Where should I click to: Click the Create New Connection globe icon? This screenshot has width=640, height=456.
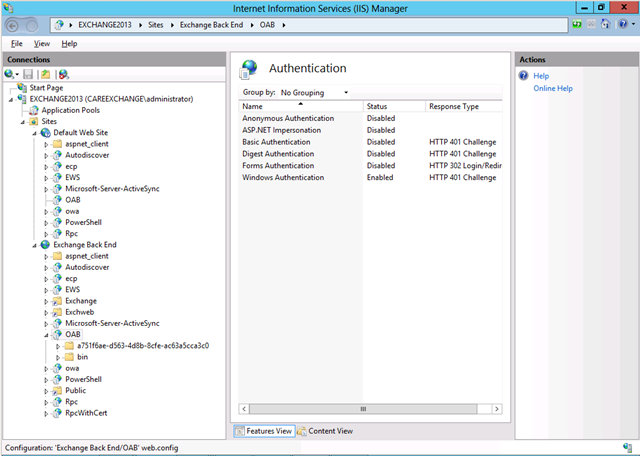(9, 74)
